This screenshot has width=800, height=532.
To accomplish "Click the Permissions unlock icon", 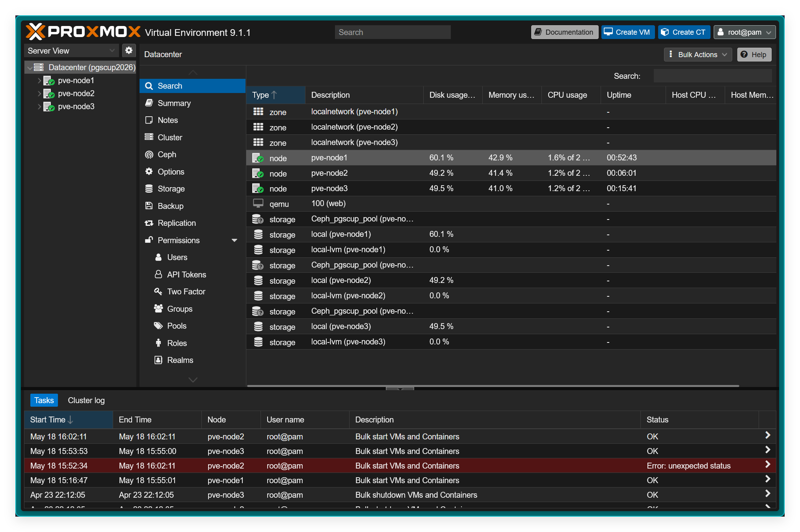I will 149,240.
